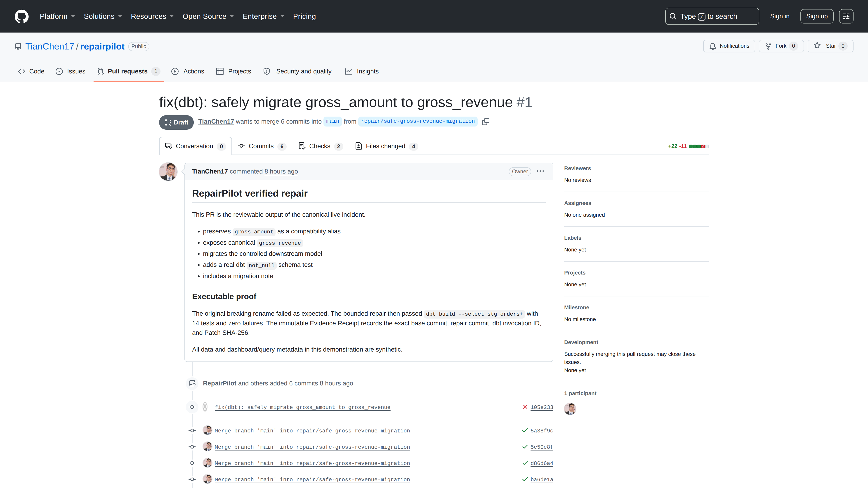Open commit hash 105e233
The image size is (868, 488).
click(x=542, y=407)
